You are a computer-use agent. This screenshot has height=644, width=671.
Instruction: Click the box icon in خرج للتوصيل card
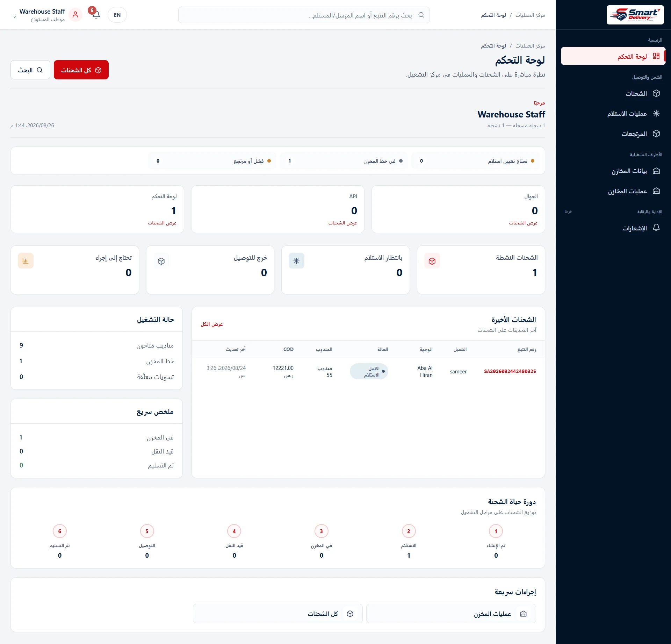point(161,261)
